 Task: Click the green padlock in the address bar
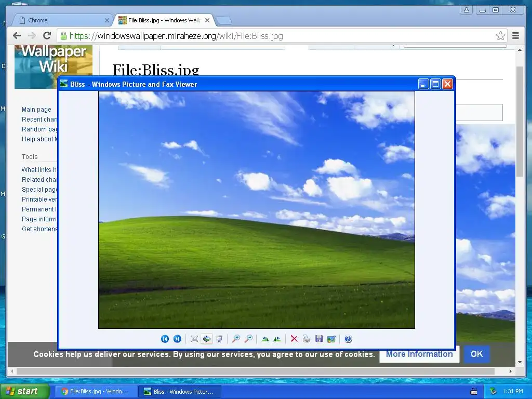click(x=63, y=36)
